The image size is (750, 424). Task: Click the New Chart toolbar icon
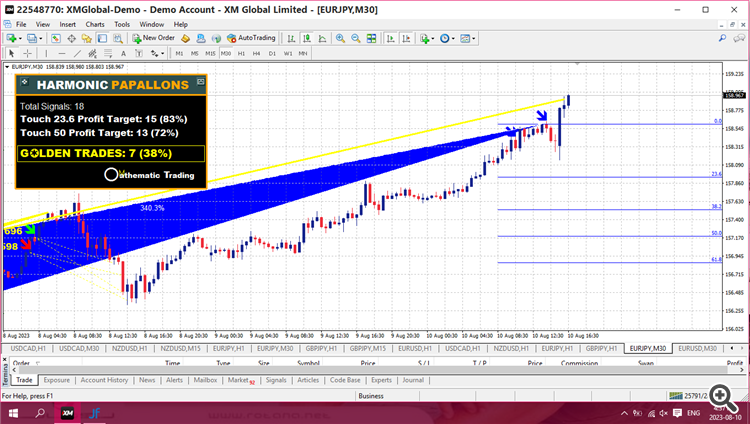tap(11, 38)
